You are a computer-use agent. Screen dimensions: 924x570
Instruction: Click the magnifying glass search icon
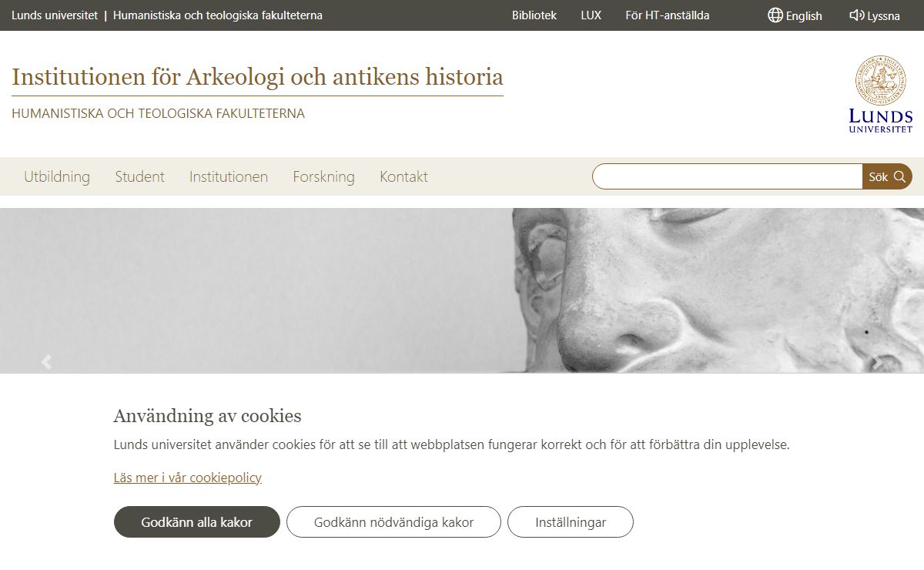899,176
